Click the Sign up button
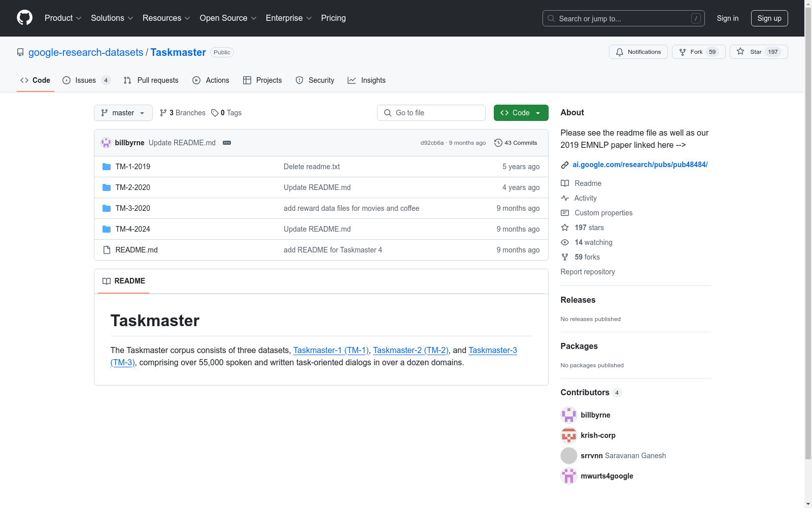Screen dimensions: 812x508 769,18
